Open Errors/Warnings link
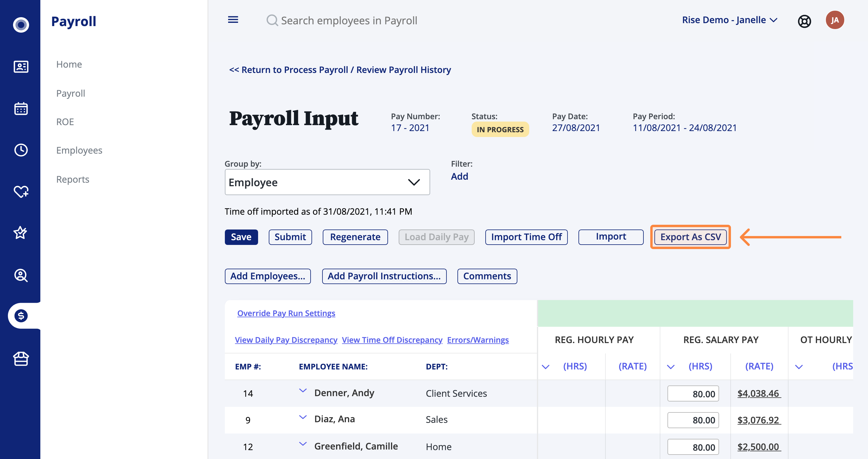 (478, 340)
